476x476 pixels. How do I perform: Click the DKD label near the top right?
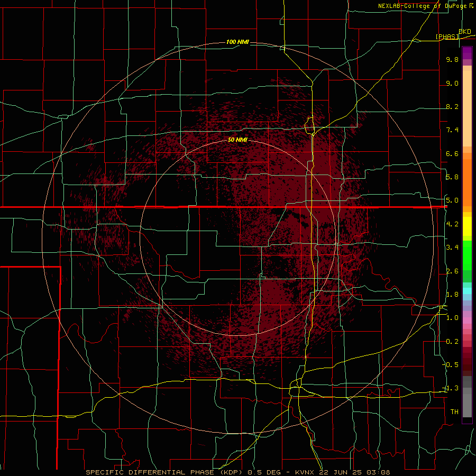click(465, 31)
